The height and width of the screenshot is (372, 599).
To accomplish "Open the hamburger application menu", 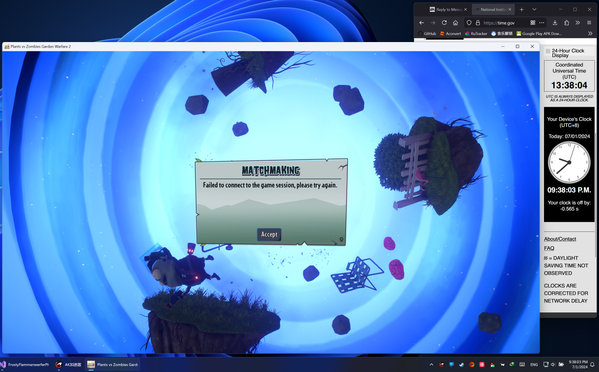I will [589, 23].
